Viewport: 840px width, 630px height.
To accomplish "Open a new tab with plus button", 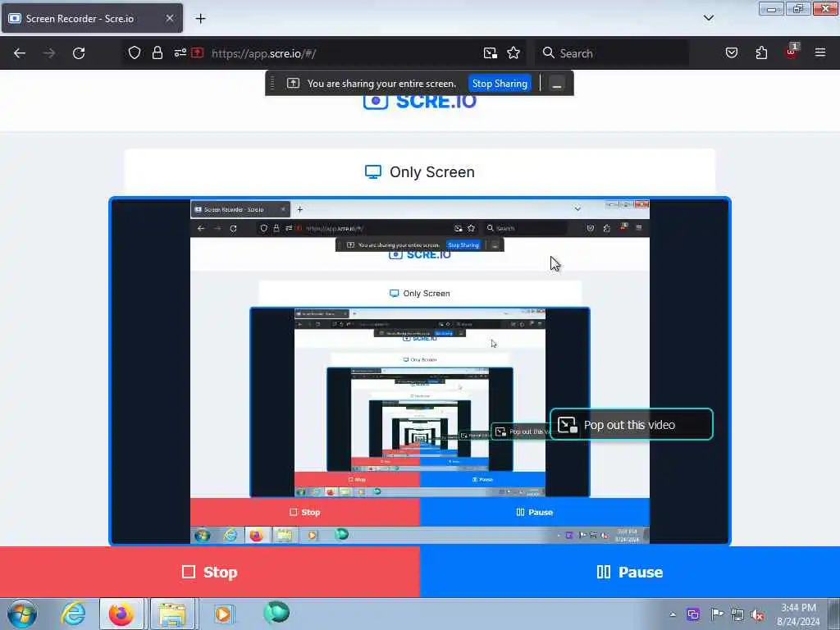I will click(x=200, y=19).
